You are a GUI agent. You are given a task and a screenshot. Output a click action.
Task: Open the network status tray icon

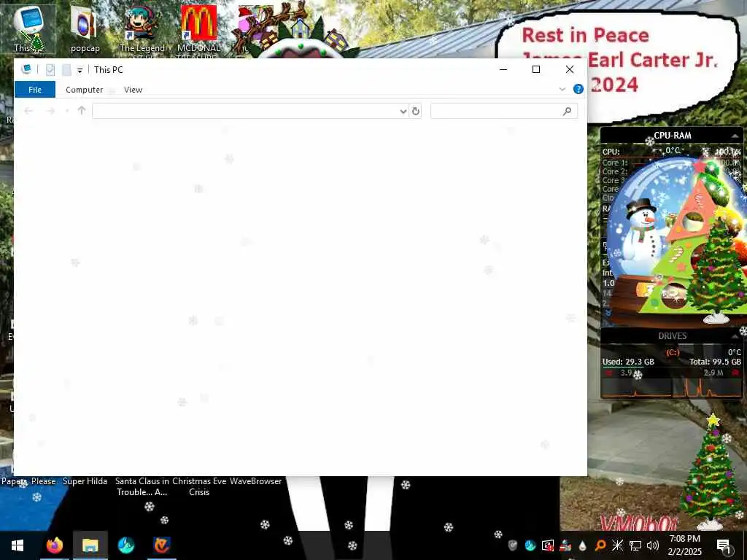[x=635, y=545]
